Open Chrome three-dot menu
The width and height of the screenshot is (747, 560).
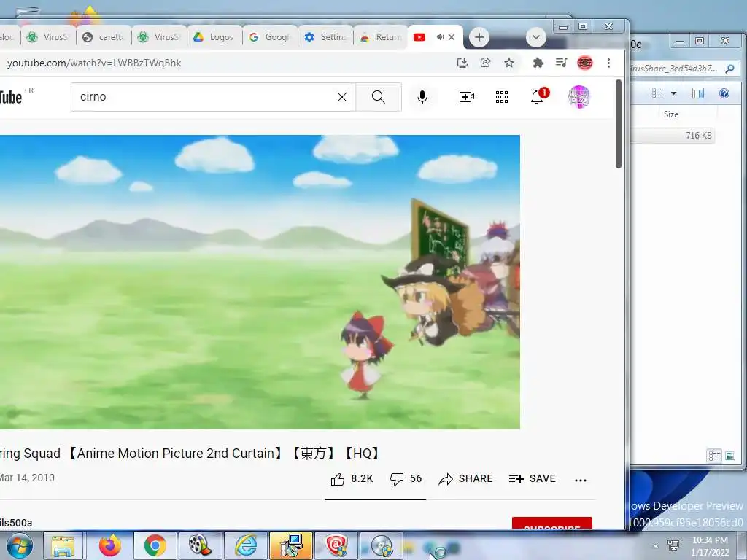click(x=608, y=63)
